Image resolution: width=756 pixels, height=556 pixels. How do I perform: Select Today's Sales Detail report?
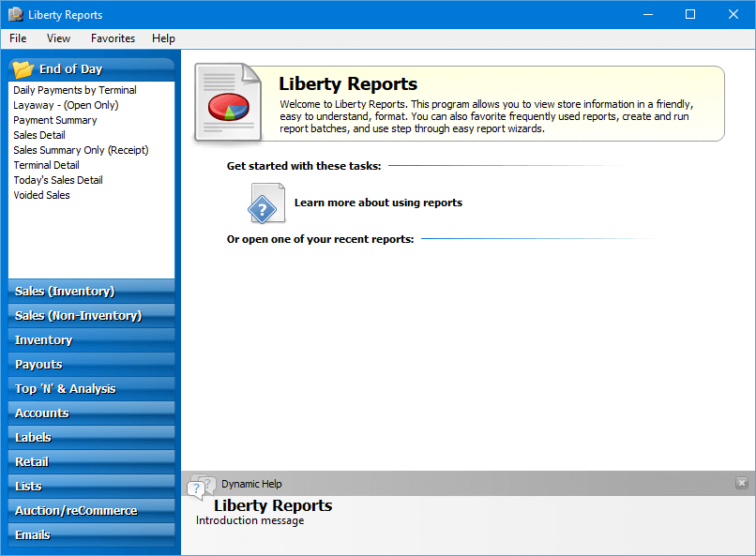[58, 180]
